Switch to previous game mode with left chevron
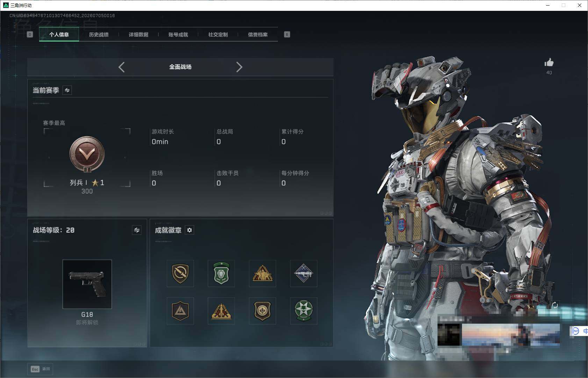This screenshot has width=588, height=378. [x=121, y=67]
